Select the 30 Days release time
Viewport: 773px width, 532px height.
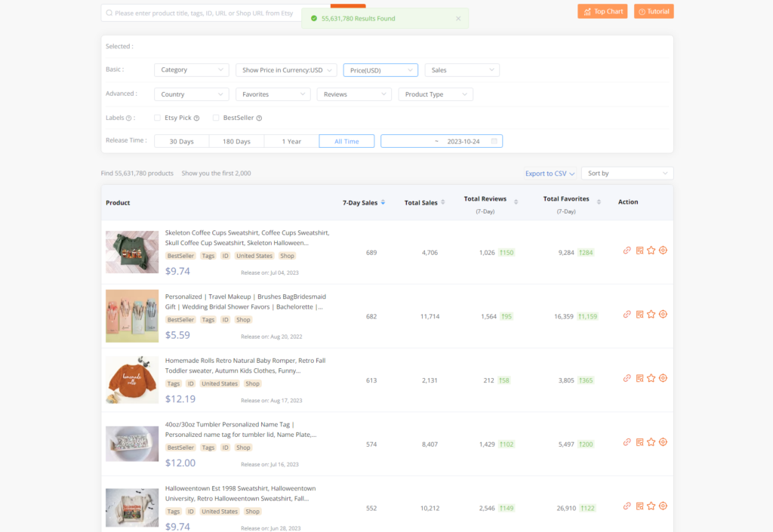181,141
